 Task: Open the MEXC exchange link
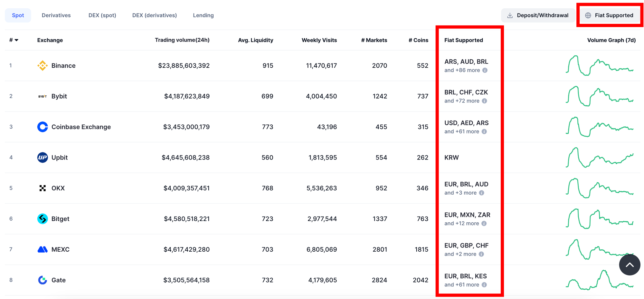61,249
